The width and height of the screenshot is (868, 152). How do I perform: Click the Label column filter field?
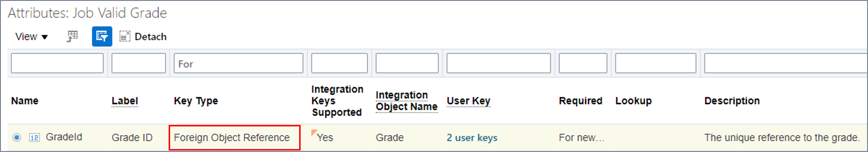[x=139, y=63]
